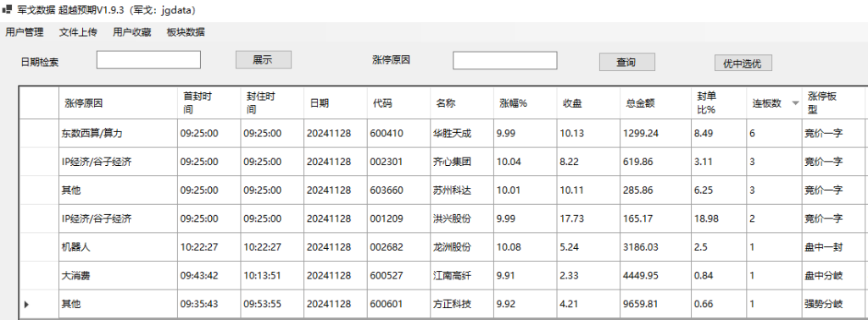Select the 苏州科达 name cell
Image resolution: width=868 pixels, height=320 pixels.
point(462,190)
